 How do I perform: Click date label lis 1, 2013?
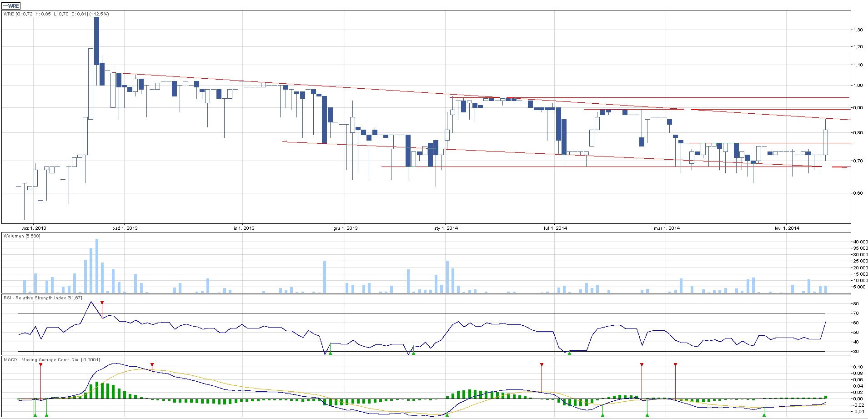[x=243, y=228]
